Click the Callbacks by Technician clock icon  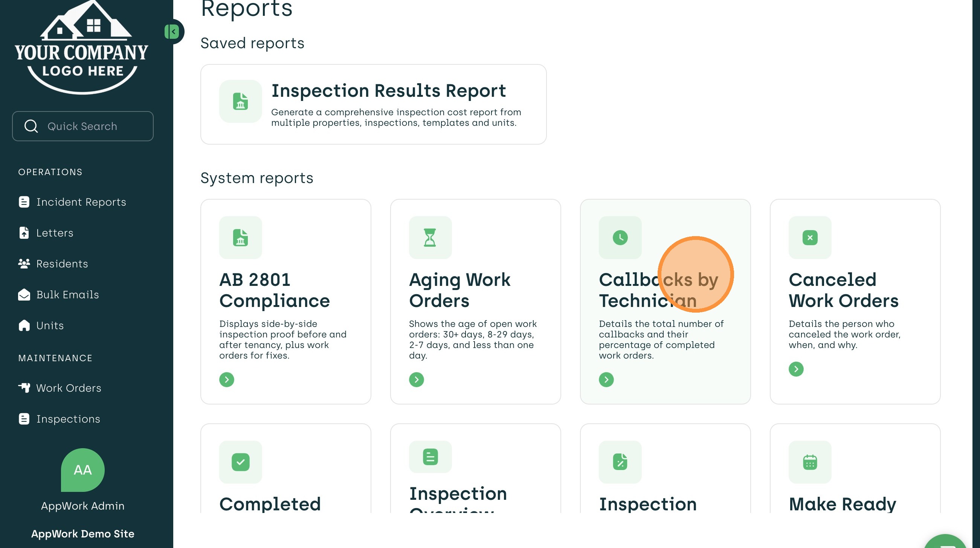tap(620, 237)
